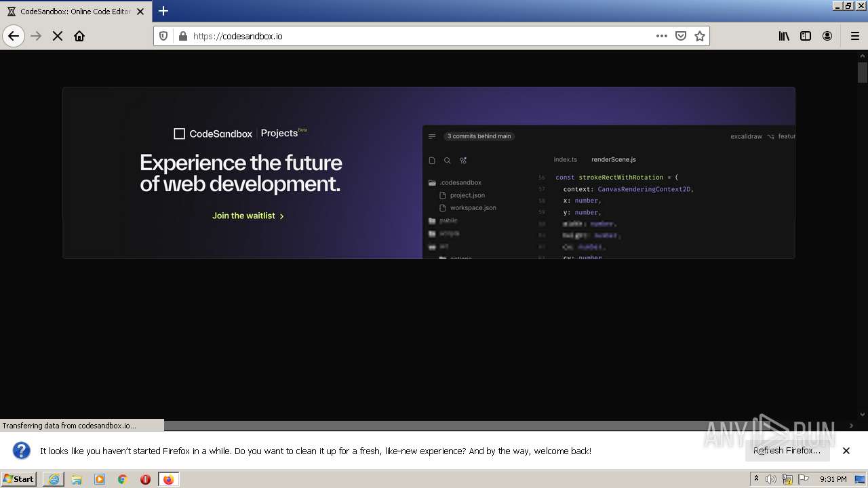Open page actions three-dot menu

[x=662, y=36]
